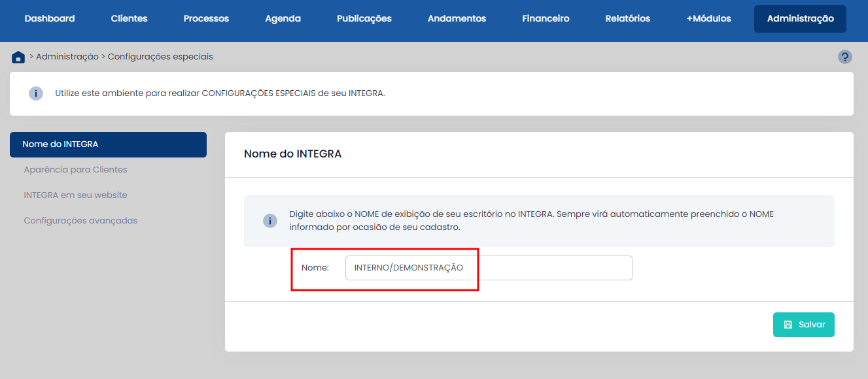868x379 pixels.
Task: Open the Publicações menu
Action: pyautogui.click(x=364, y=18)
